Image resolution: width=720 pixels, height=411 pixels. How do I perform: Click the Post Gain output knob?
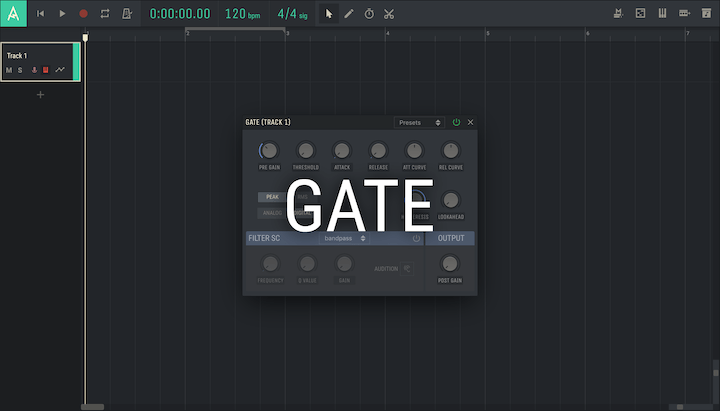point(450,264)
